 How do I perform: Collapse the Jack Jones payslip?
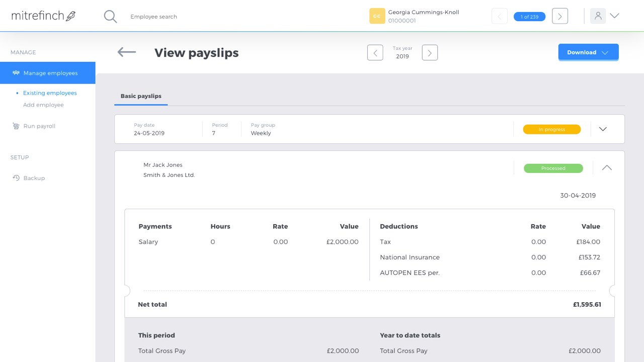[x=607, y=168]
